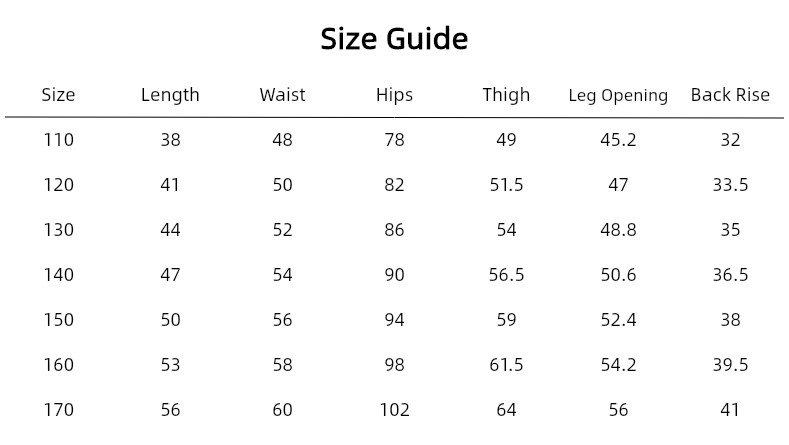789x445 pixels.
Task: Select the Size column header
Action: pyautogui.click(x=58, y=95)
